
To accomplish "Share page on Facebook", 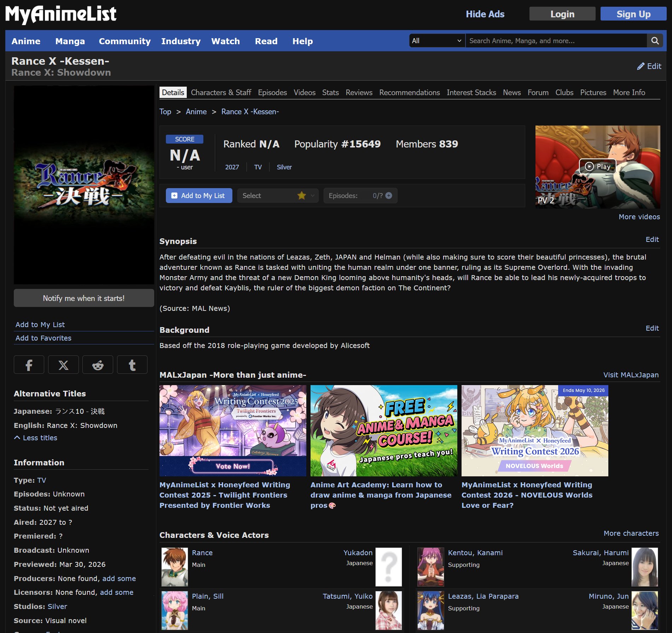I will point(29,365).
